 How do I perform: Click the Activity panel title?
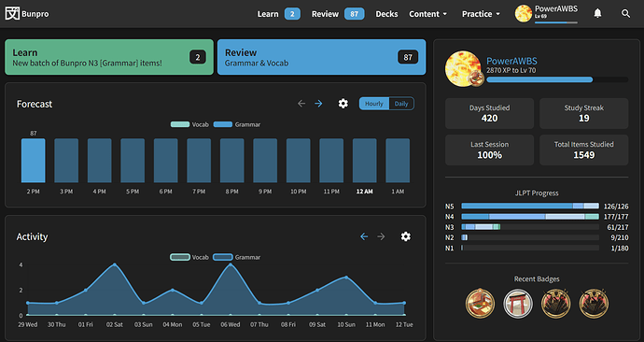(32, 236)
